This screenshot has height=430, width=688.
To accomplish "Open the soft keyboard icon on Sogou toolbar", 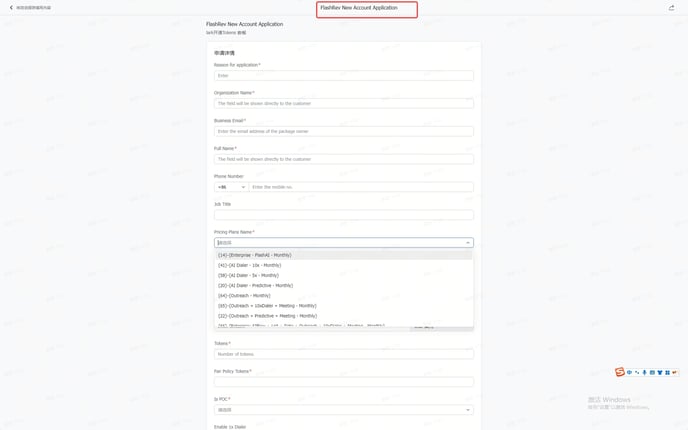I will pos(652,373).
